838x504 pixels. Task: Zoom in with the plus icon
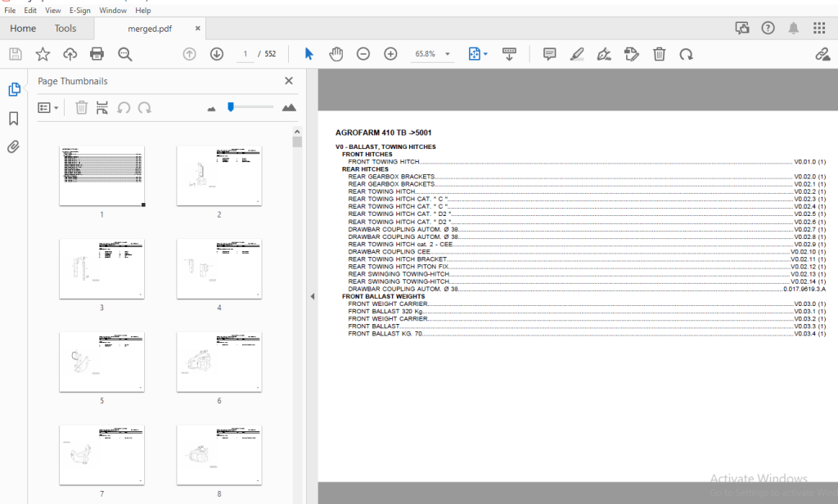click(x=390, y=54)
